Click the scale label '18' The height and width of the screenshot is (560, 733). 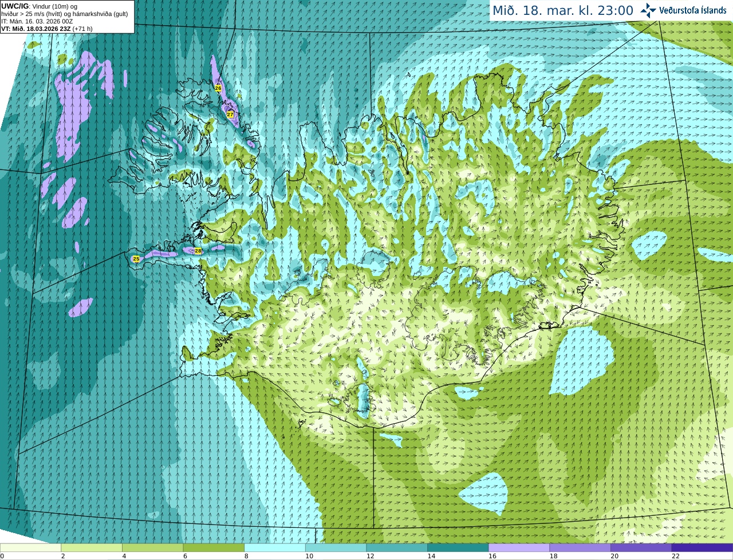(554, 556)
